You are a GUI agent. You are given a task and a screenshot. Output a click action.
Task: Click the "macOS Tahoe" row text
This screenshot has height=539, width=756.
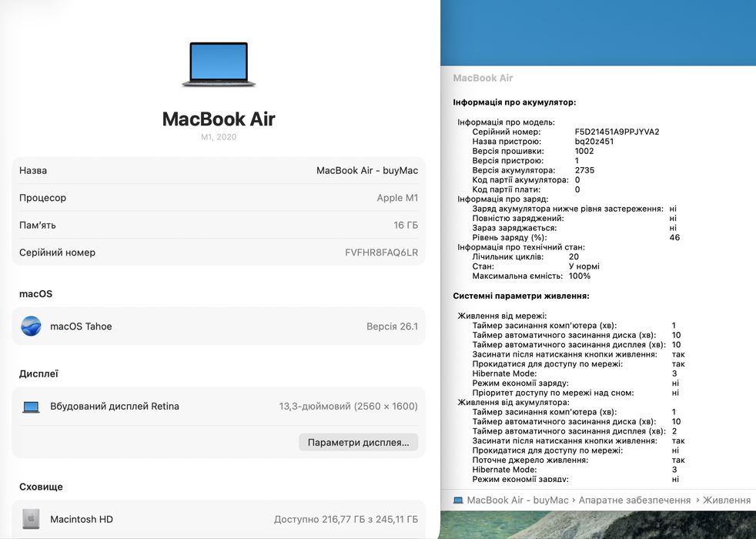(x=81, y=326)
